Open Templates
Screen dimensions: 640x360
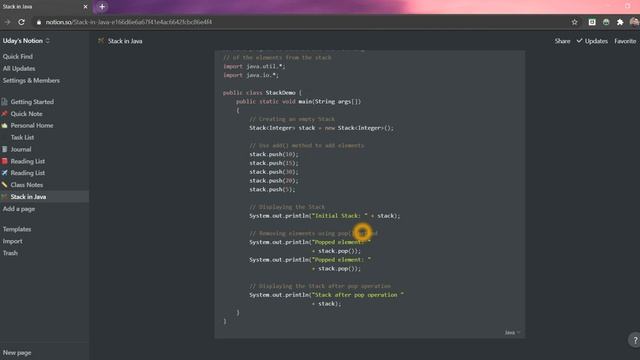pyautogui.click(x=17, y=229)
